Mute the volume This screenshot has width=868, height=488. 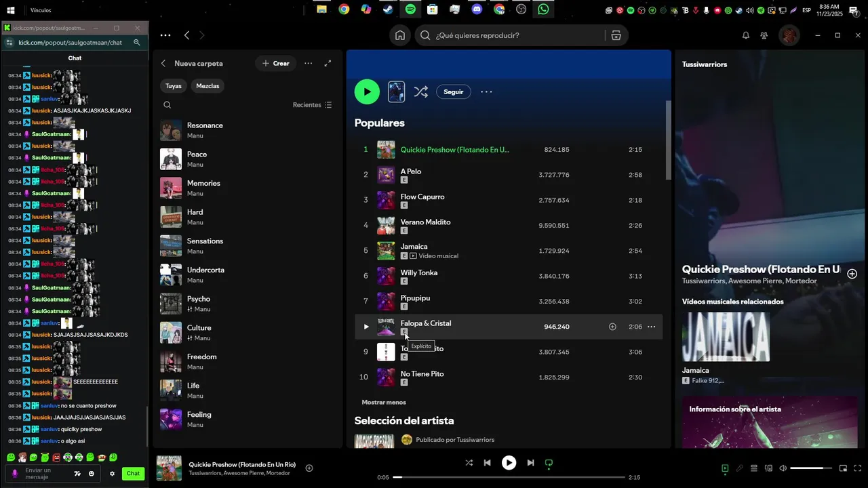(783, 468)
